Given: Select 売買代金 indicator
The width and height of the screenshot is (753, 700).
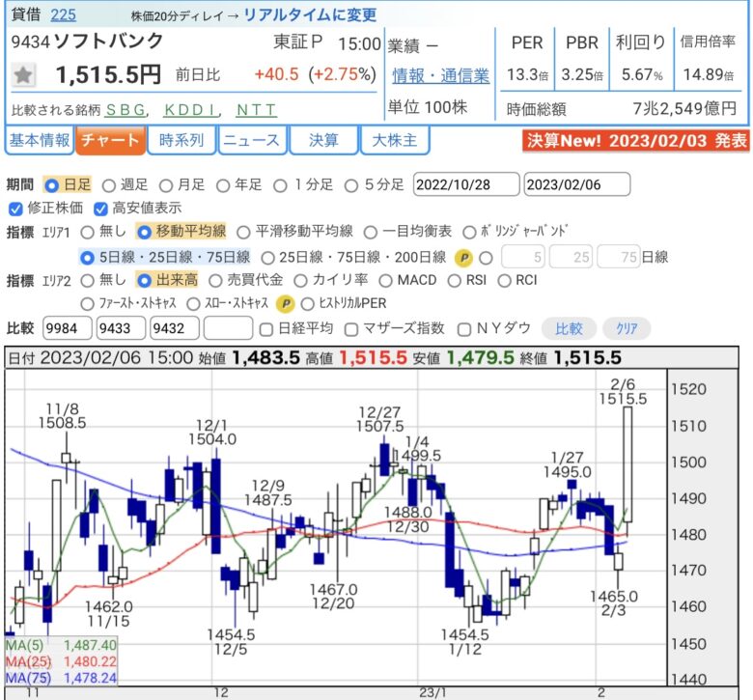Looking at the screenshot, I should tap(215, 281).
